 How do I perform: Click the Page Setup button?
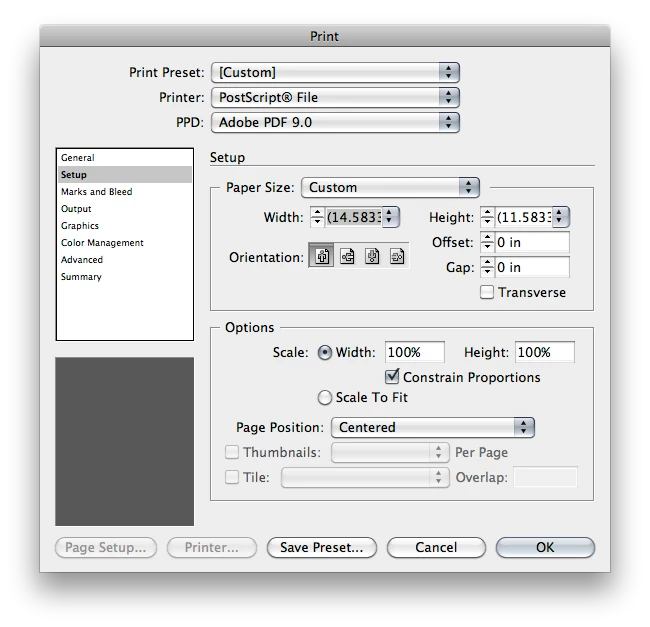coord(106,547)
